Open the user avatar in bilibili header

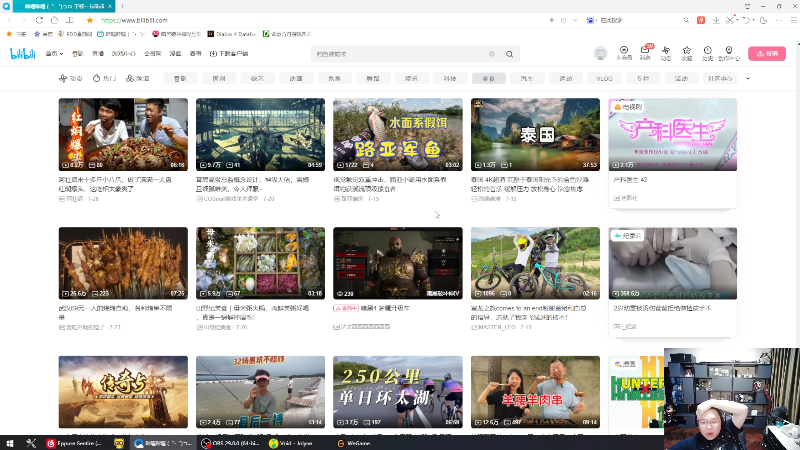tap(601, 54)
